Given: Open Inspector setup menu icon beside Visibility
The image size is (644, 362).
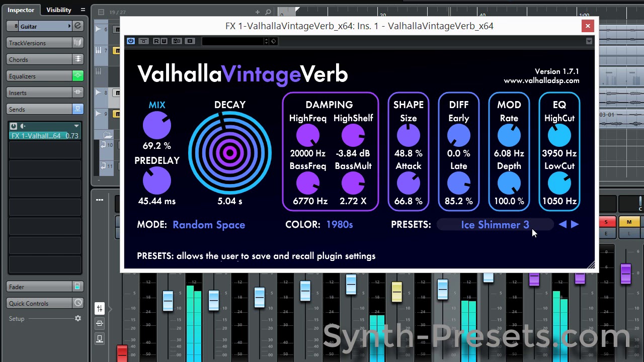Looking at the screenshot, I should (x=83, y=10).
